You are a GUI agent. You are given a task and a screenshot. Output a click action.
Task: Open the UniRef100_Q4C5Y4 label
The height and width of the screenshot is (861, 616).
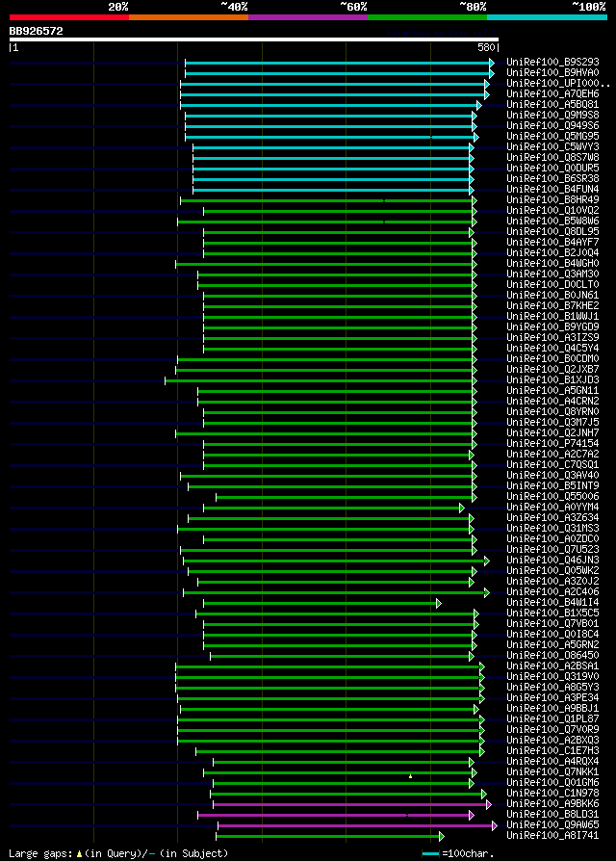(552, 348)
